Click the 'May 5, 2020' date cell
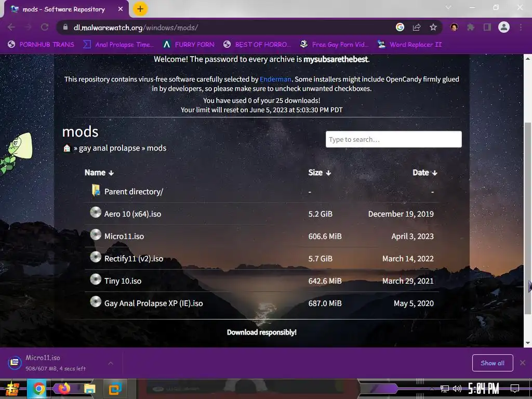Image resolution: width=532 pixels, height=399 pixels. pos(414,303)
